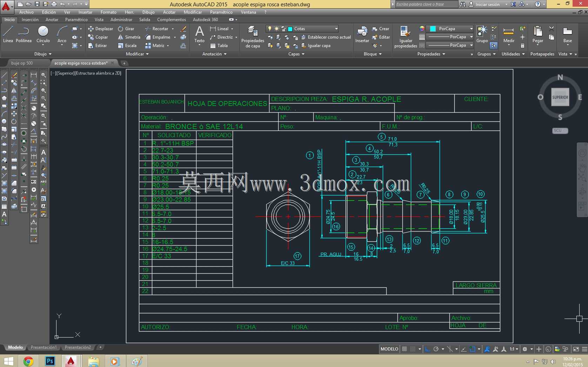
Task: Click the search keyword input field
Action: pyautogui.click(x=426, y=4)
